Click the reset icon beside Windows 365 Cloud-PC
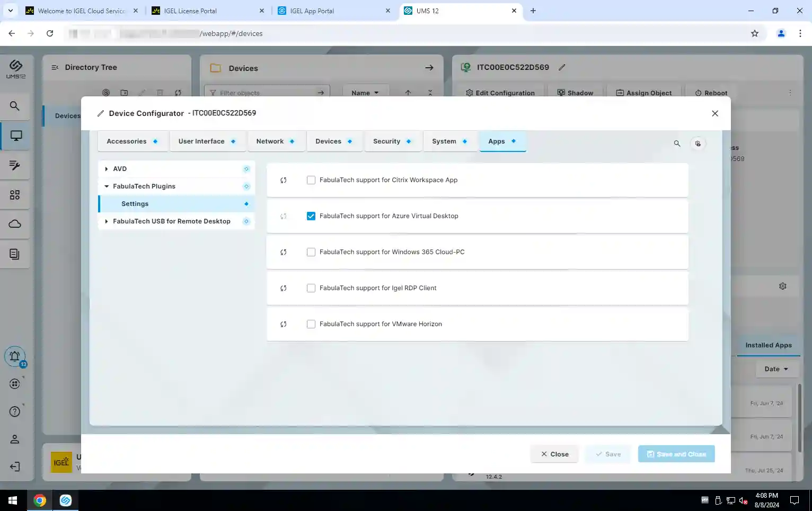The width and height of the screenshot is (812, 511). [x=284, y=252]
